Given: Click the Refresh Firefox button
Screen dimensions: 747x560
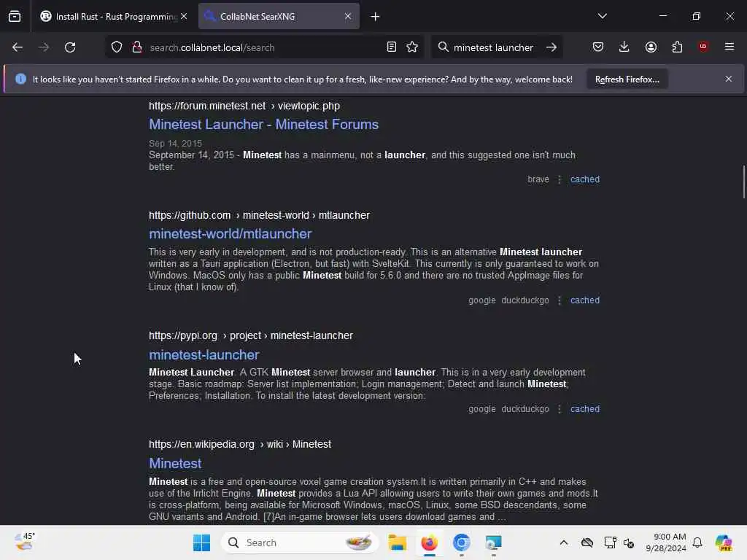Looking at the screenshot, I should tap(627, 79).
